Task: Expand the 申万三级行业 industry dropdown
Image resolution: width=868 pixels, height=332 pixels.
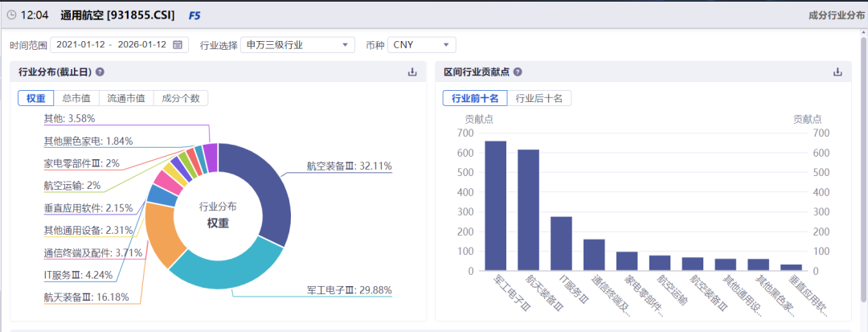Action: pyautogui.click(x=297, y=45)
